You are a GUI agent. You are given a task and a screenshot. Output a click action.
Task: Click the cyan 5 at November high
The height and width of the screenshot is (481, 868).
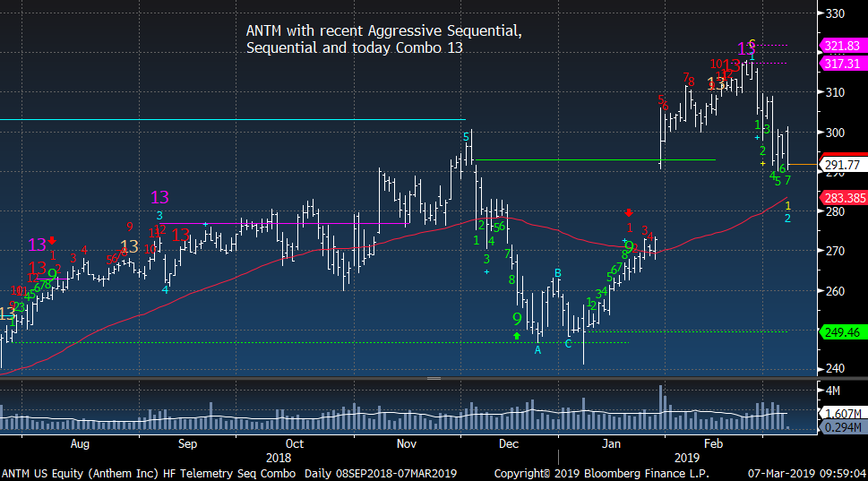pyautogui.click(x=466, y=137)
